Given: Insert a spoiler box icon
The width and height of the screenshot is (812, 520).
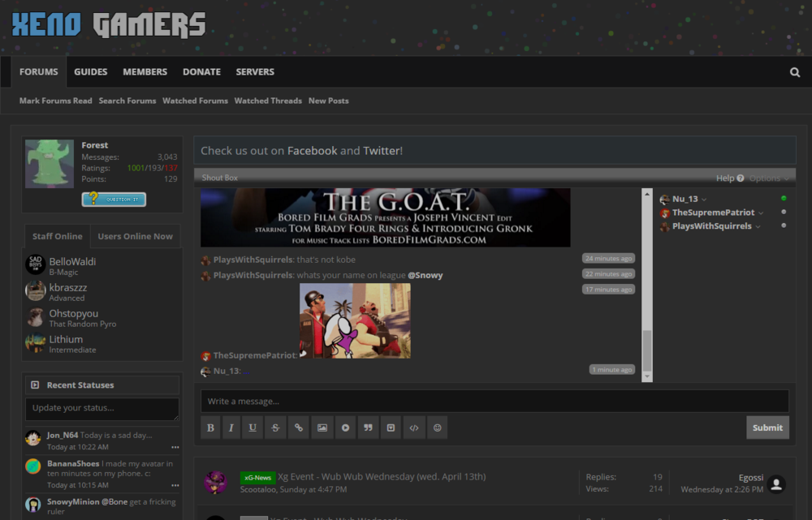Looking at the screenshot, I should coord(391,428).
